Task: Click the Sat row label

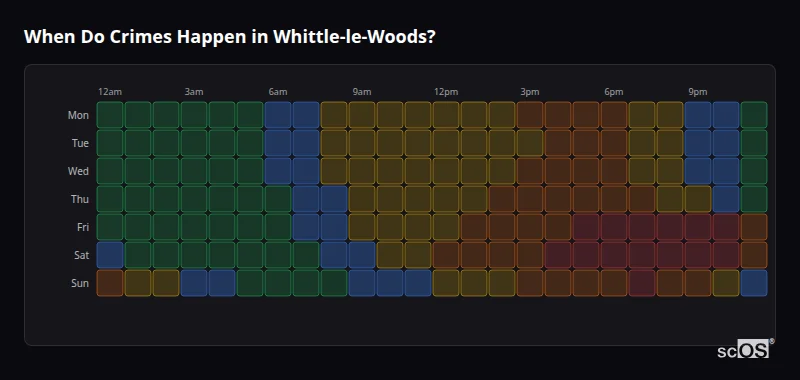Action: click(x=81, y=255)
